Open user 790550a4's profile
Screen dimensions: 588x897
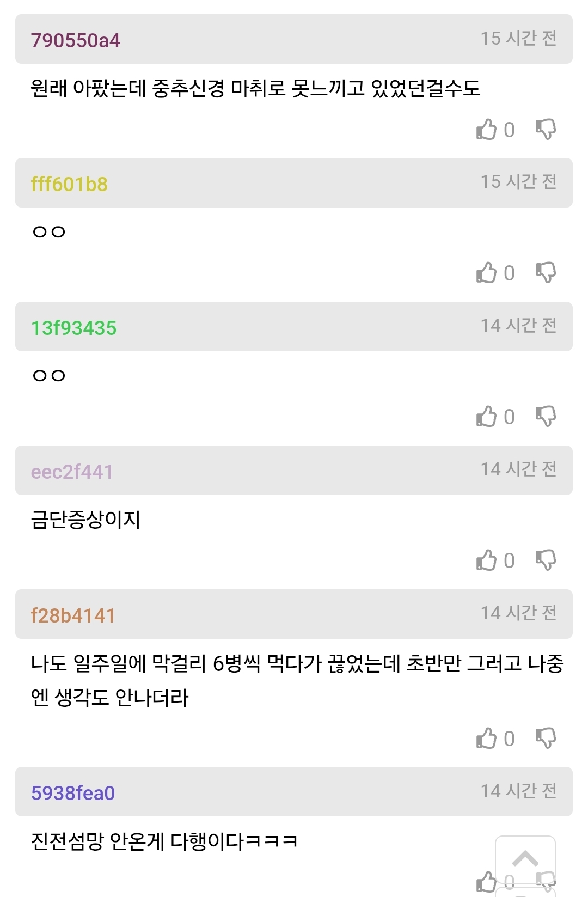point(75,40)
